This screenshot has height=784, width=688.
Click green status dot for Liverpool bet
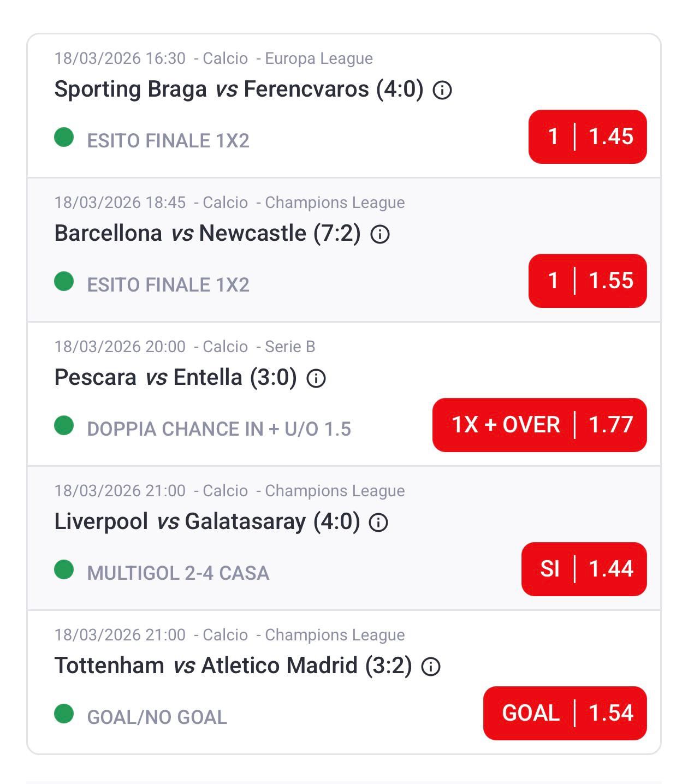click(64, 570)
